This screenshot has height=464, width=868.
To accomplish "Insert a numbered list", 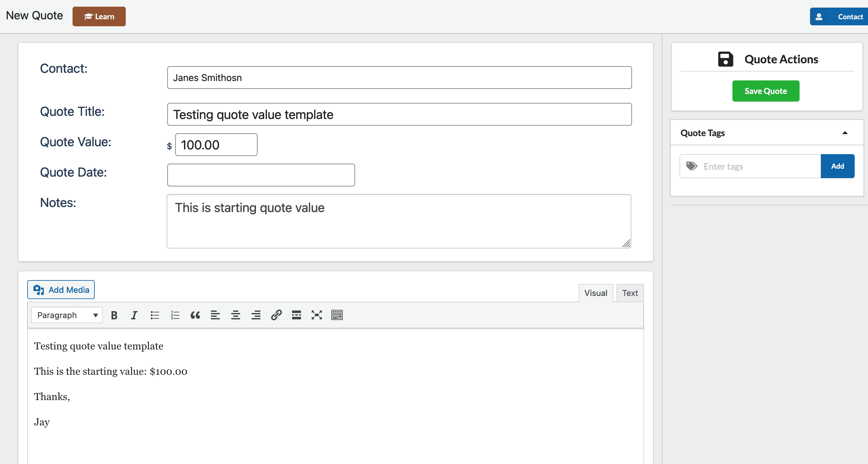I will [175, 315].
